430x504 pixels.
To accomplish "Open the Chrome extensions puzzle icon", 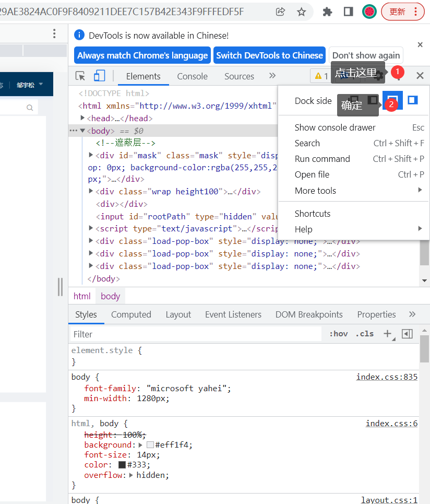I will (x=328, y=11).
